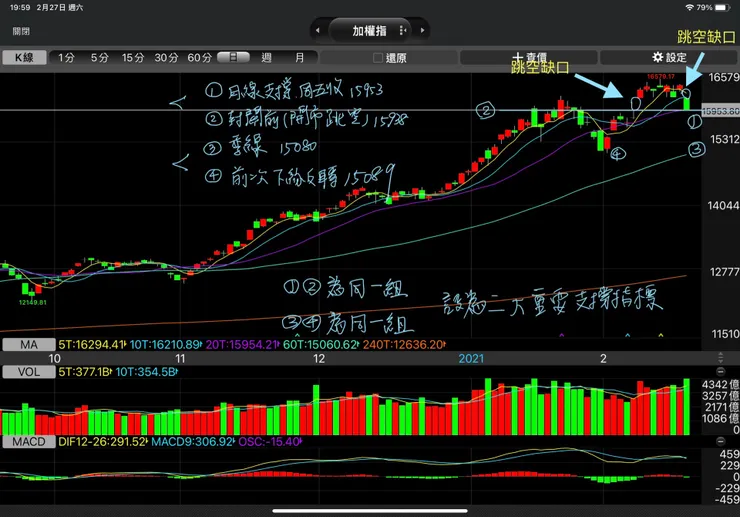Tap the 查價 crosshair price button
The width and height of the screenshot is (740, 517).
click(x=529, y=58)
